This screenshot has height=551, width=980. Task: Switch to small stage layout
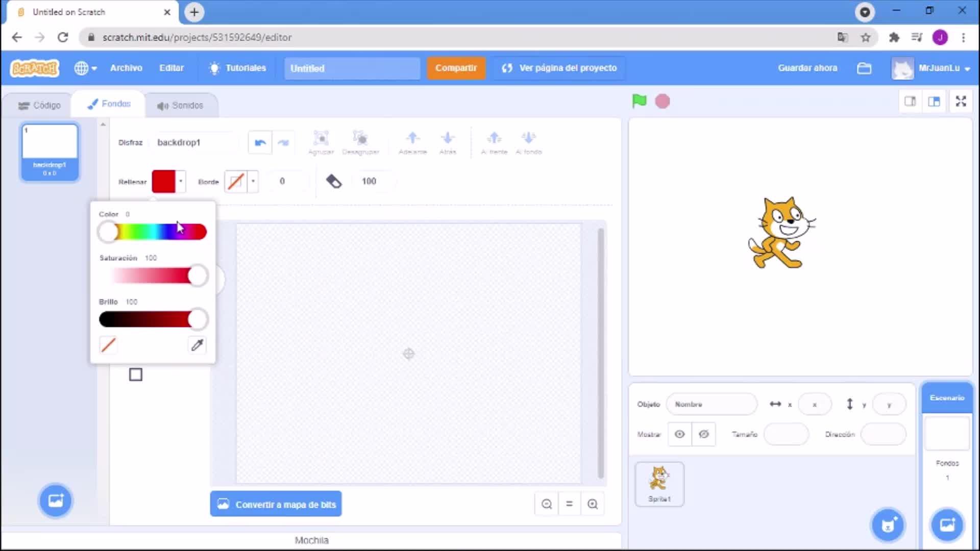[x=910, y=102]
